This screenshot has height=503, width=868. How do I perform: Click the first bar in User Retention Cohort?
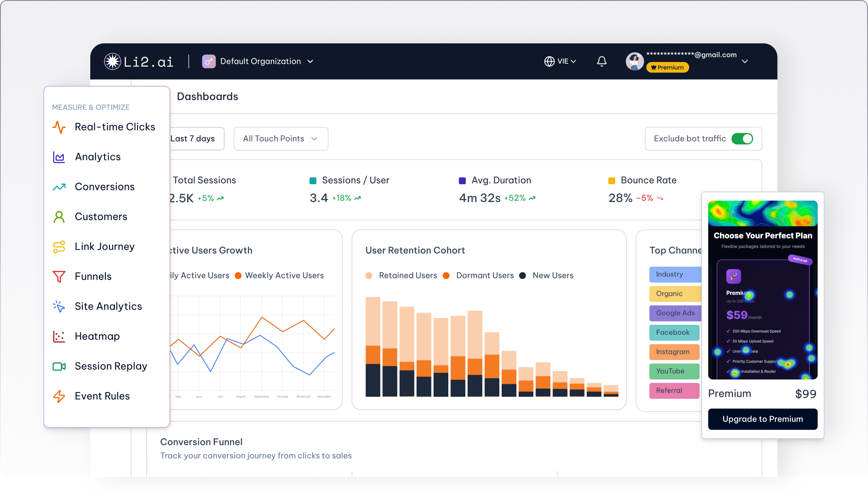(373, 347)
